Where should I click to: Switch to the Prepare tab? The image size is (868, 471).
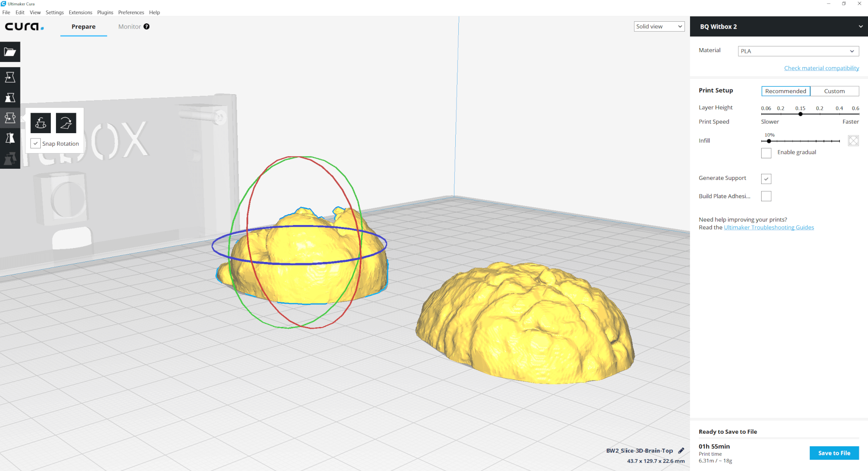83,26
